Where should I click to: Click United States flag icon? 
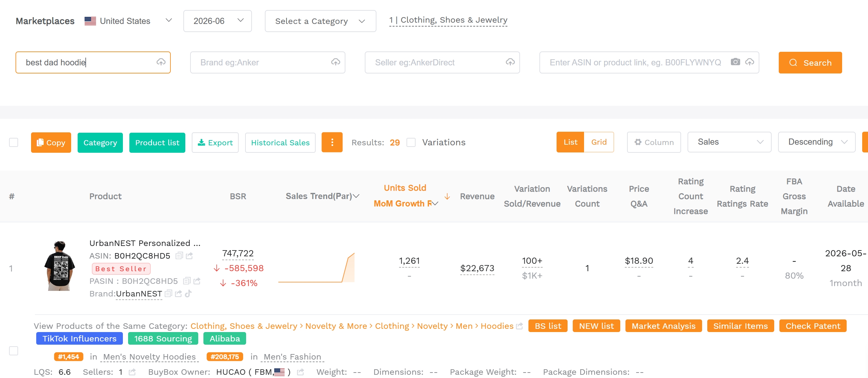(x=90, y=21)
